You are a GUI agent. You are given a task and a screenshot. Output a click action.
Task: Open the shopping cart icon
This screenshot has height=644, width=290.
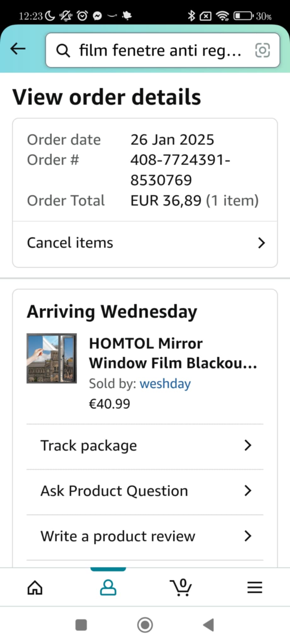click(181, 587)
